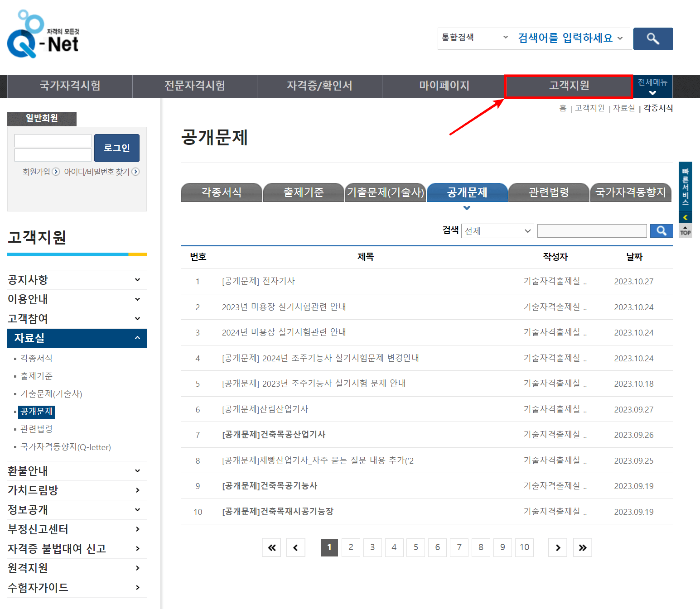700x609 pixels.
Task: Open the post [공개문제]건축목공산업기사
Action: [274, 435]
